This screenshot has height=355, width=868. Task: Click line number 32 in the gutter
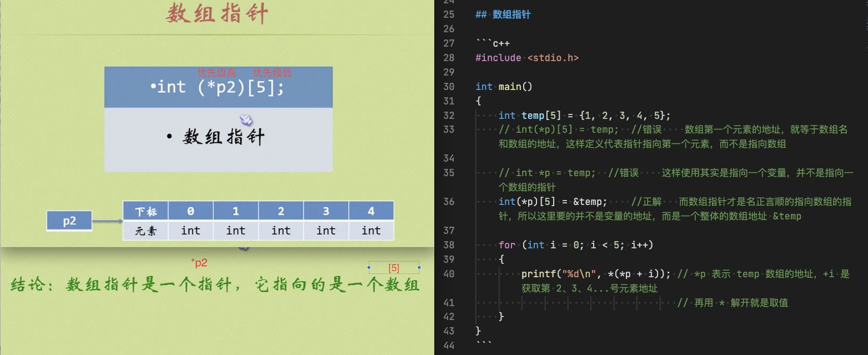point(449,116)
